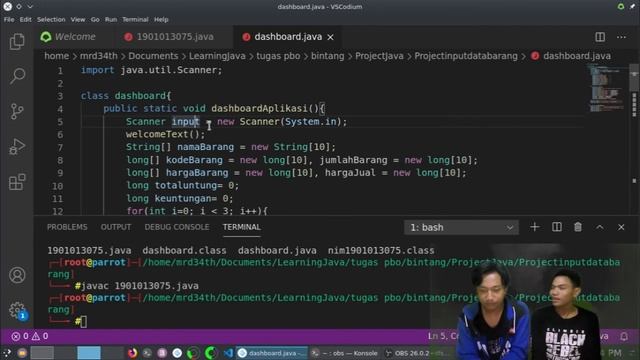Select the TERMINAL panel tab
640x360 pixels.
pos(242,227)
